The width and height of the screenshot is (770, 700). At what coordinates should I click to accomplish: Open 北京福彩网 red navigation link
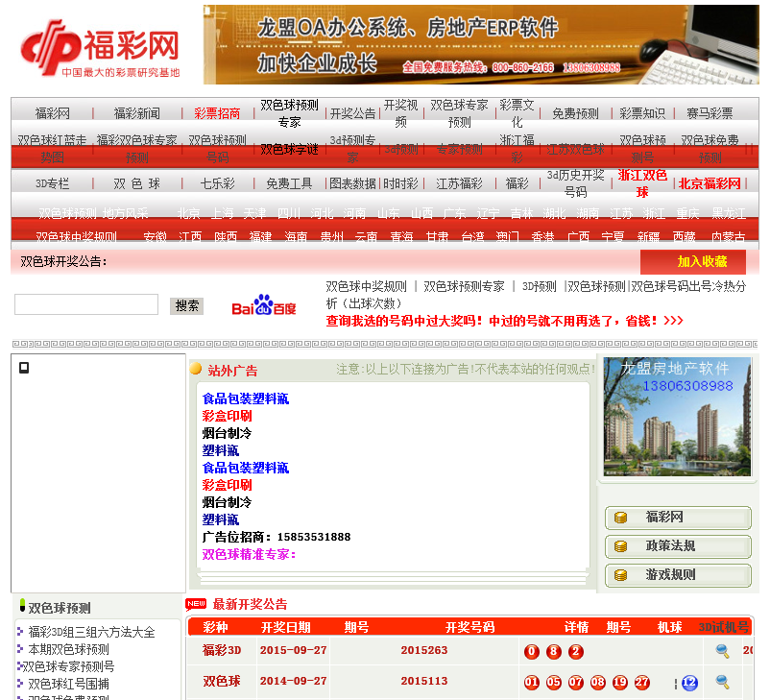(x=710, y=183)
